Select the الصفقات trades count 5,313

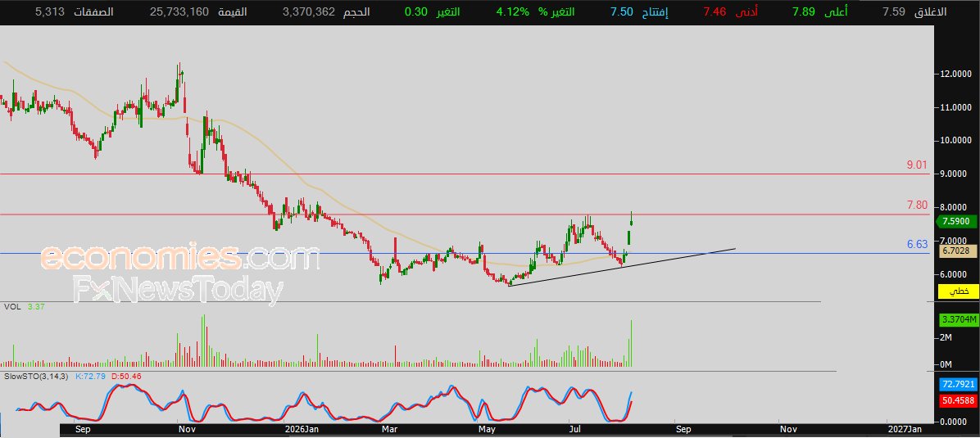pos(52,12)
